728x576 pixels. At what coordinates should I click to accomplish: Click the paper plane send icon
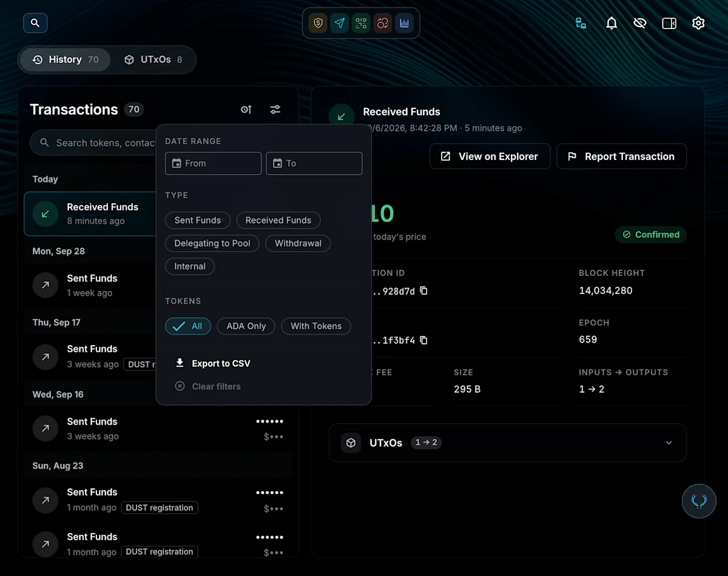340,23
